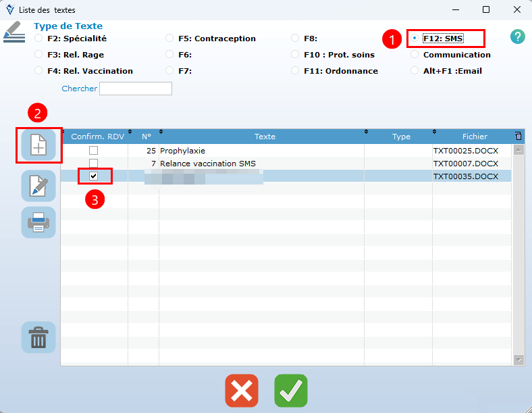Select the Prophylaxie text row
Screen dimensions: 532x413
tap(286, 150)
